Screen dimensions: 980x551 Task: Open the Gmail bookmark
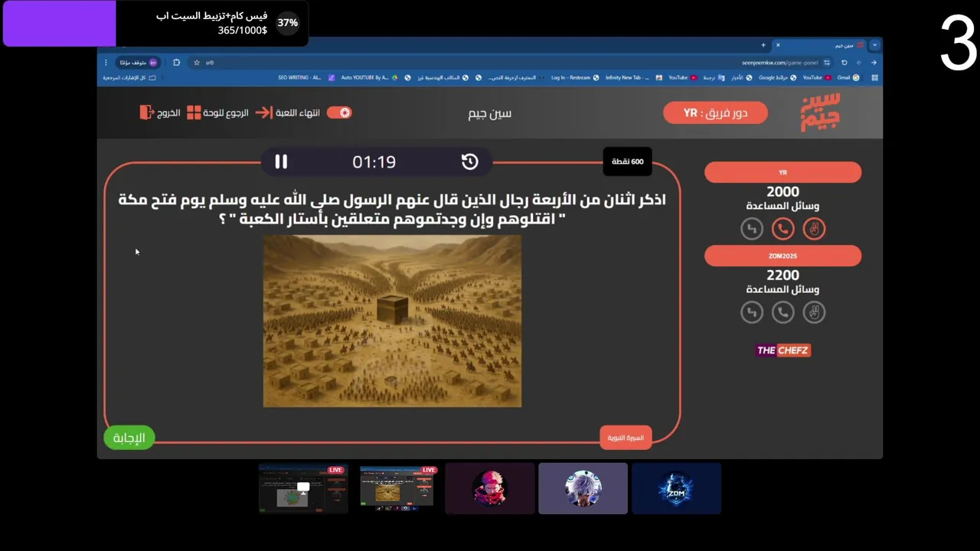pyautogui.click(x=848, y=77)
